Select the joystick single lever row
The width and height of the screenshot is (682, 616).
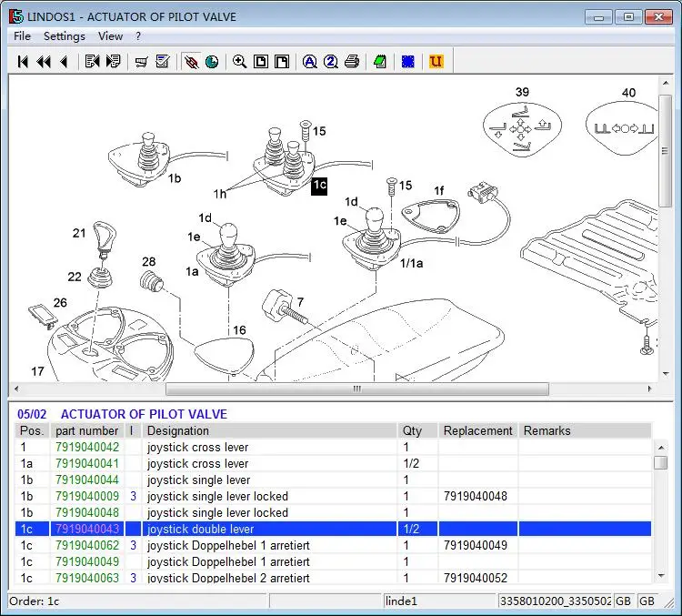[198, 480]
